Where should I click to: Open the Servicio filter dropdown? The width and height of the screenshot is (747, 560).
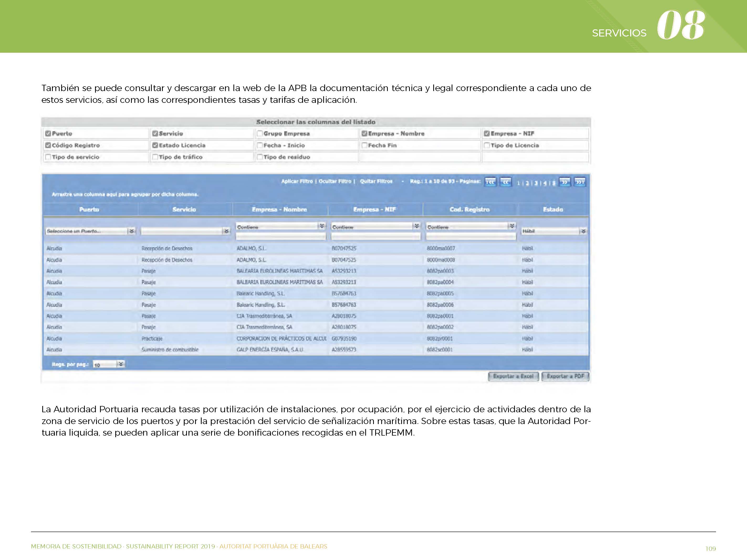[185, 231]
